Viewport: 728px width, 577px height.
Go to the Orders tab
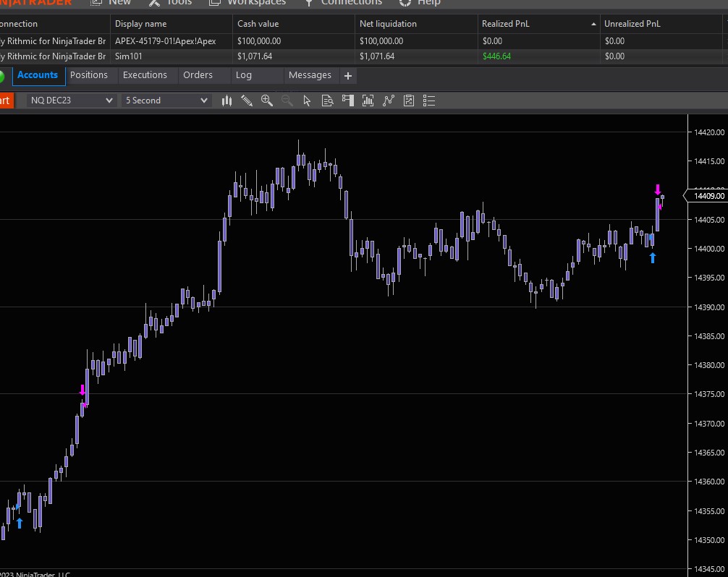[x=198, y=75]
